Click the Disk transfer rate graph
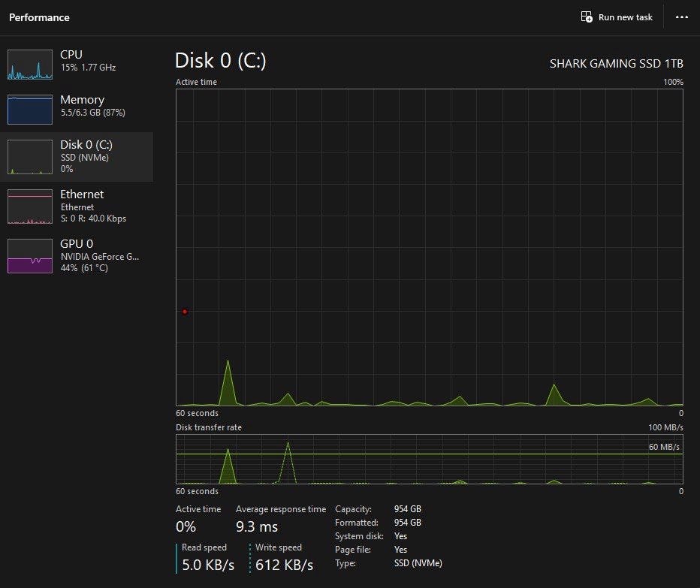Image resolution: width=700 pixels, height=588 pixels. point(429,459)
